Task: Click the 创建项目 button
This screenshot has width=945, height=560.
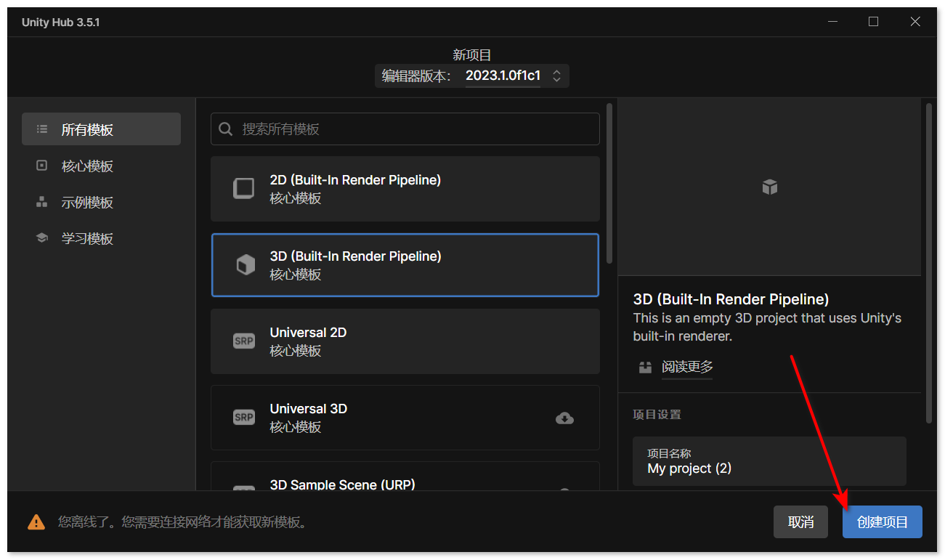Action: [x=883, y=522]
